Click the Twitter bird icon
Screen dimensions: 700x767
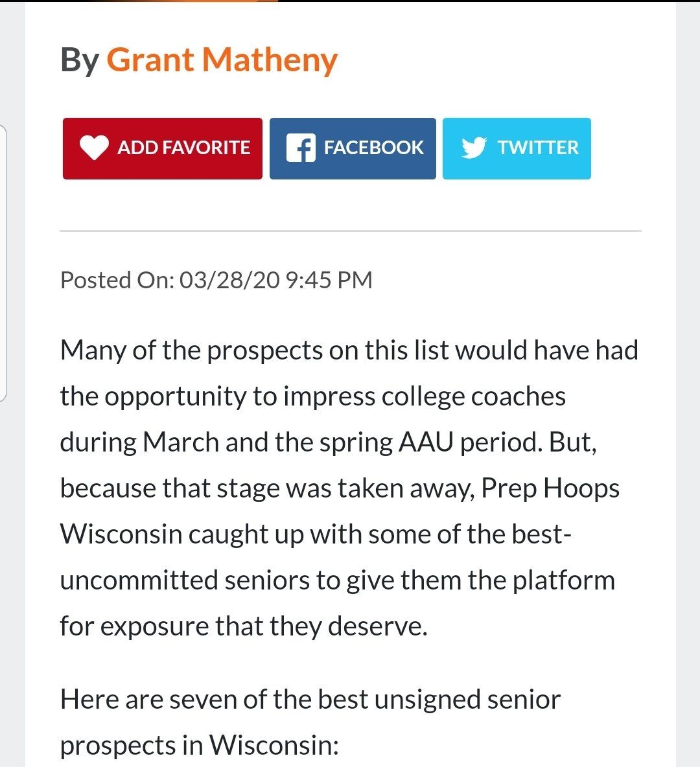474,148
